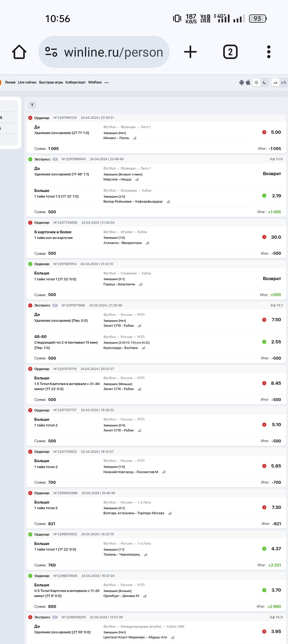Open a new browser tab
The height and width of the screenshot is (644, 288).
coord(190,52)
